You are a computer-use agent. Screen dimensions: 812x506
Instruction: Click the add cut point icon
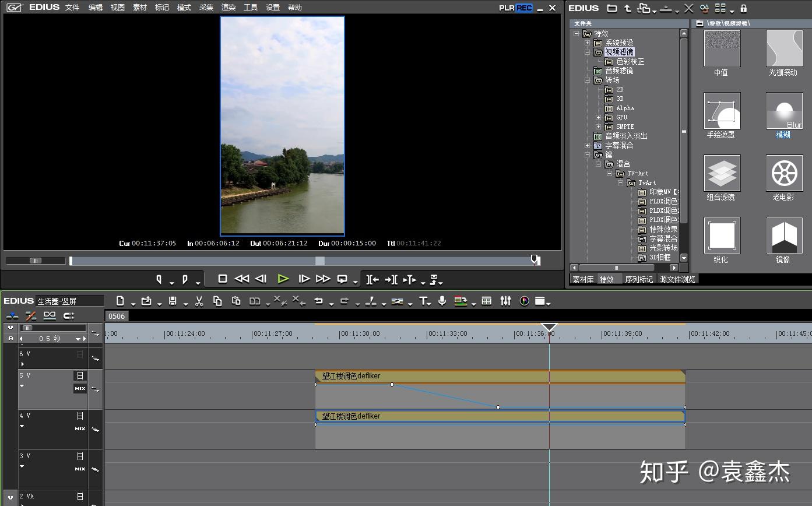click(371, 301)
